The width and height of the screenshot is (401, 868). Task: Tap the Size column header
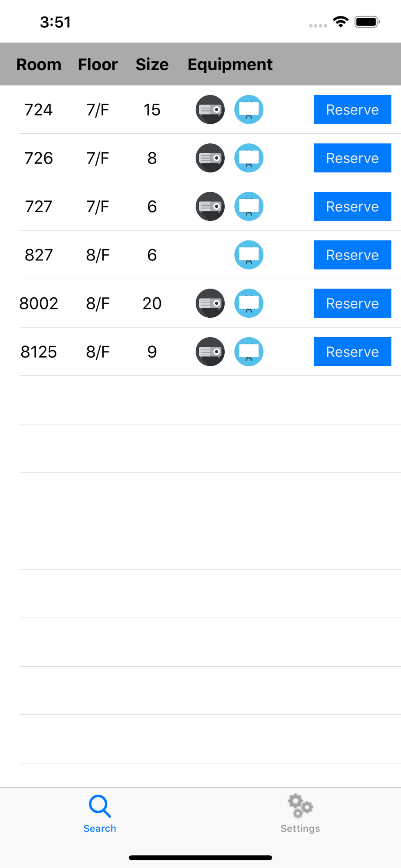click(x=152, y=64)
